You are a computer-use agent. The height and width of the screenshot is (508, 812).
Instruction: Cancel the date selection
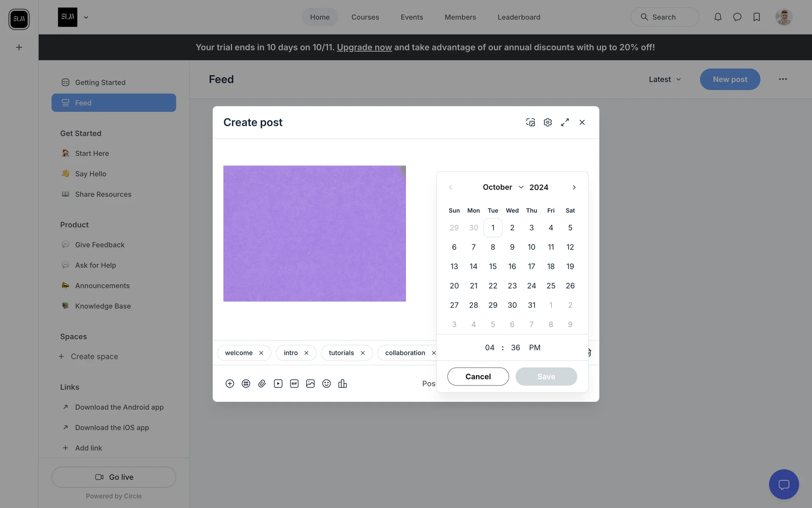[x=478, y=376]
